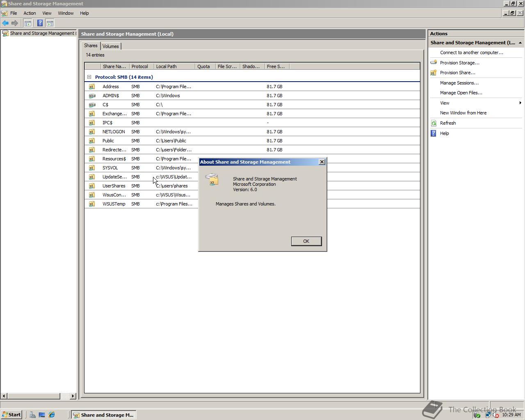Click the Provision Share icon
525x420 pixels.
pyautogui.click(x=434, y=73)
